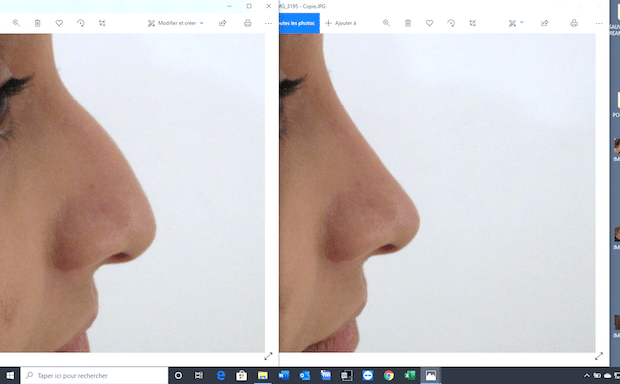Add left window photo to favorites with heart

tap(59, 23)
